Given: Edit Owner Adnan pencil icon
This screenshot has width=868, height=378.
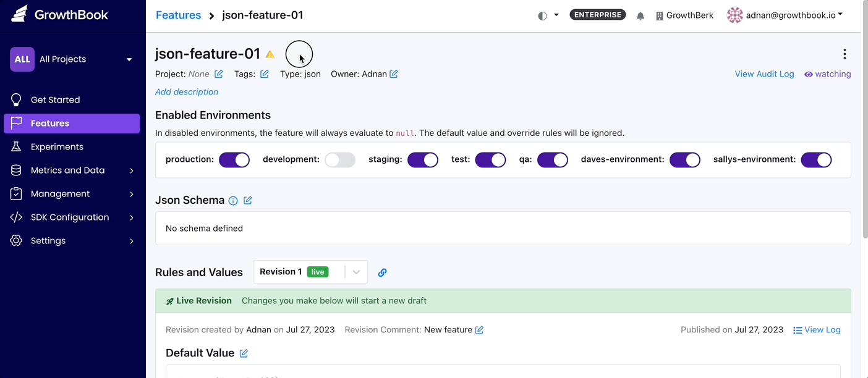Looking at the screenshot, I should tap(394, 74).
